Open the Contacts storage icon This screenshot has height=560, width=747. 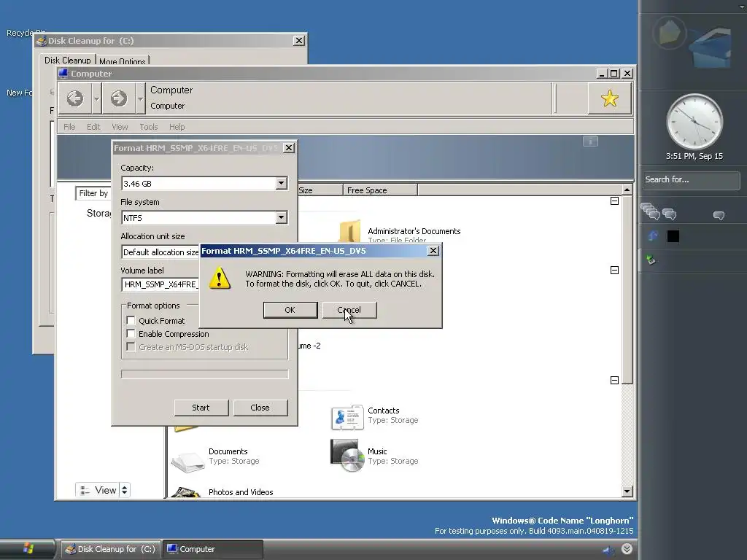click(x=347, y=416)
